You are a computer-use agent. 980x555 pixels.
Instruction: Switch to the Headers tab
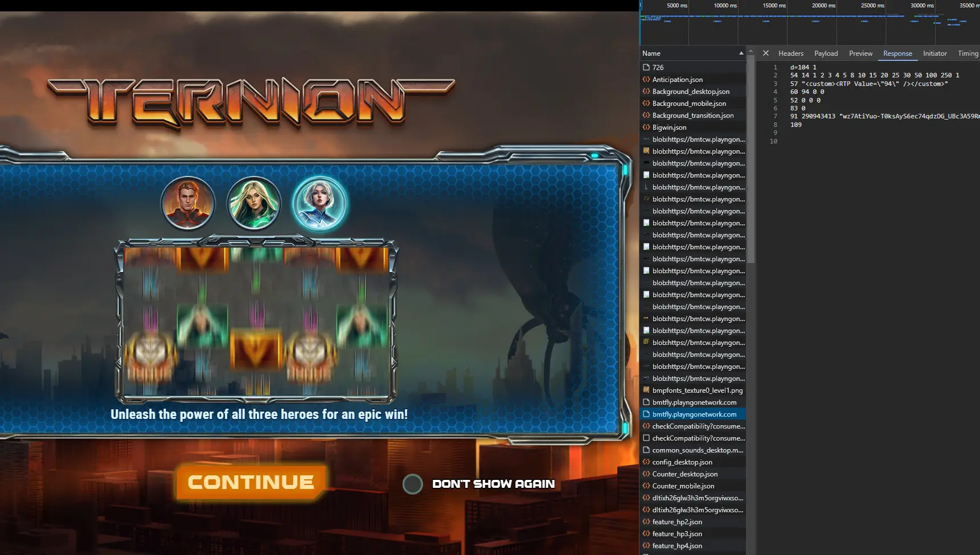coord(791,54)
